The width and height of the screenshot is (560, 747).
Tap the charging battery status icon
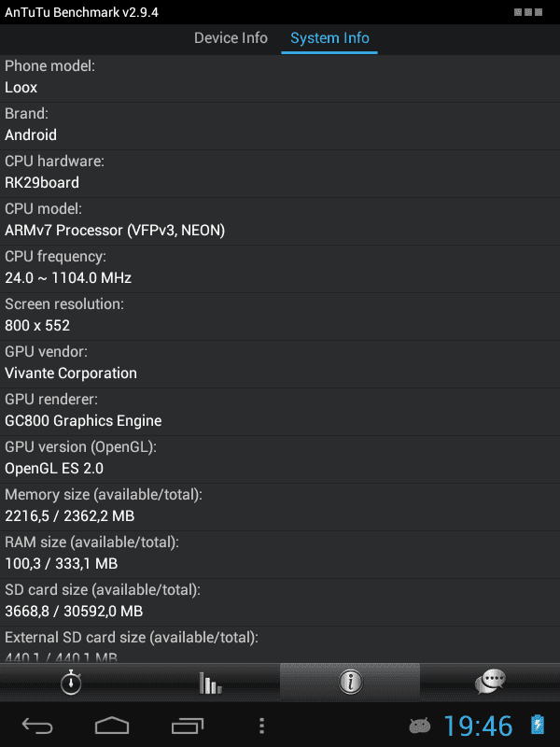(x=538, y=725)
